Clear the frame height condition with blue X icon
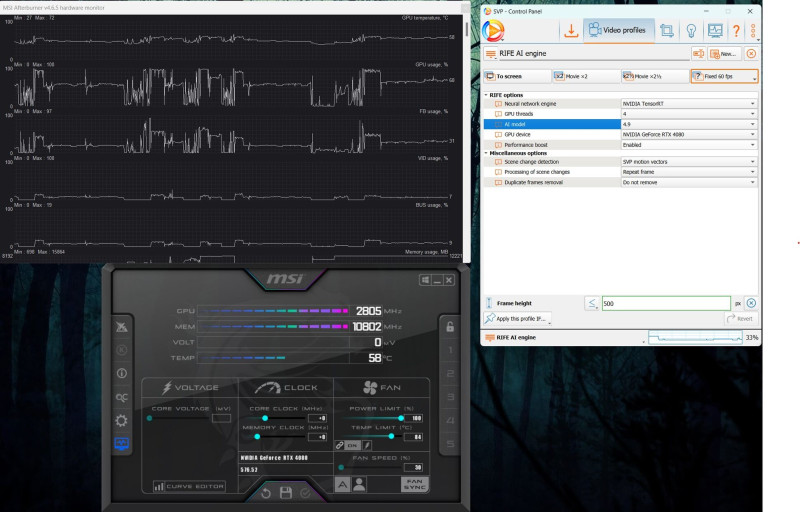Screen dimensions: 800x512 point(751,303)
